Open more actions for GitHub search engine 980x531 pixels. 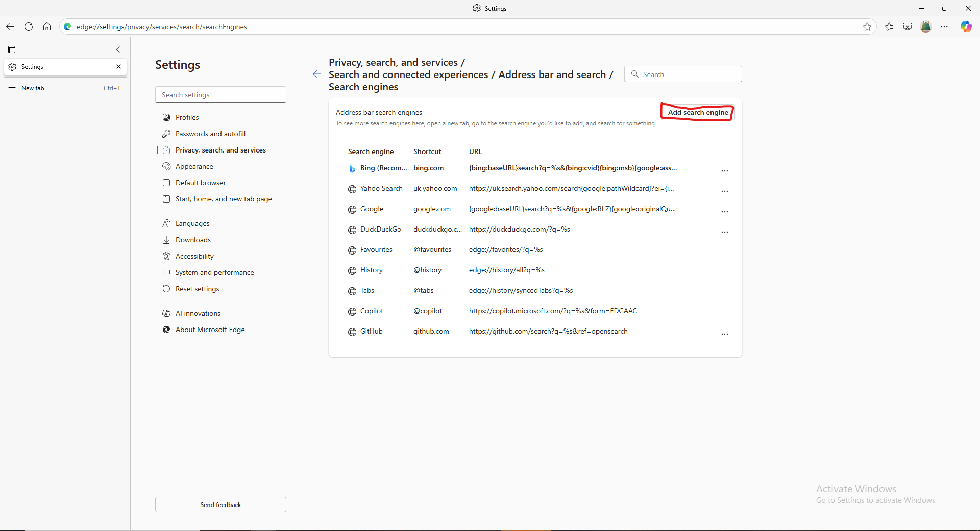point(724,334)
